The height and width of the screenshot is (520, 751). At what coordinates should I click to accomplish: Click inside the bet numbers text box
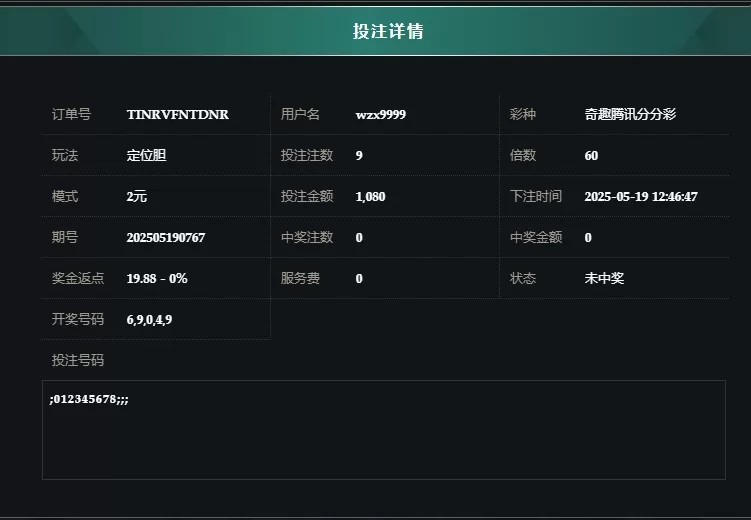click(384, 430)
